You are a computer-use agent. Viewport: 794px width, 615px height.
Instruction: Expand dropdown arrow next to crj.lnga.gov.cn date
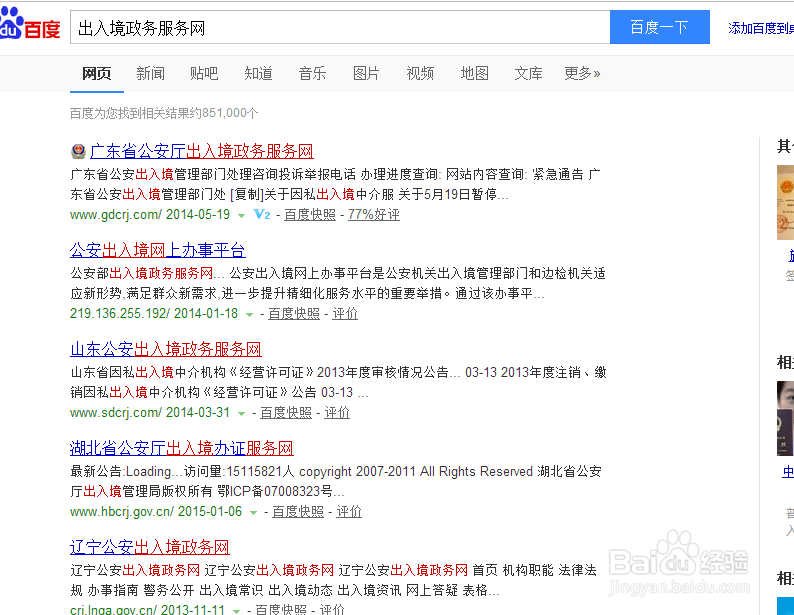pyautogui.click(x=236, y=611)
